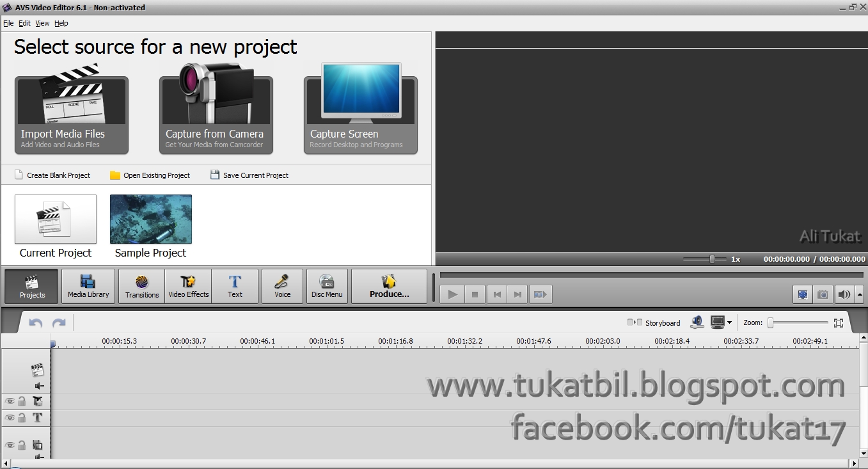Image resolution: width=868 pixels, height=469 pixels.
Task: Toggle text track visibility eye
Action: pyautogui.click(x=10, y=418)
